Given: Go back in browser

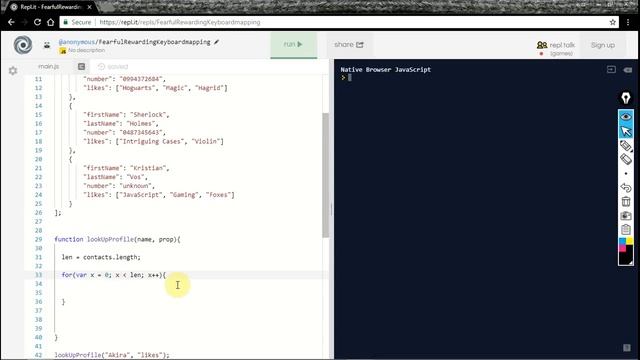Looking at the screenshot, I should (11, 22).
